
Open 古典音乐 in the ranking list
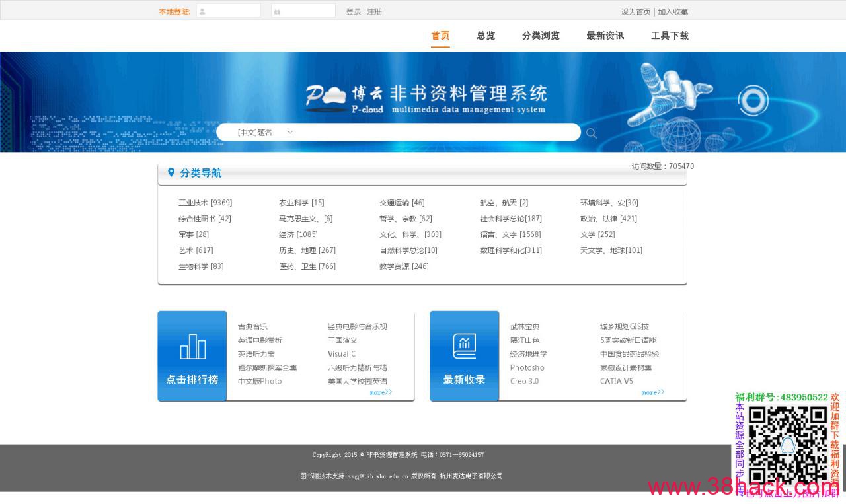tap(252, 326)
